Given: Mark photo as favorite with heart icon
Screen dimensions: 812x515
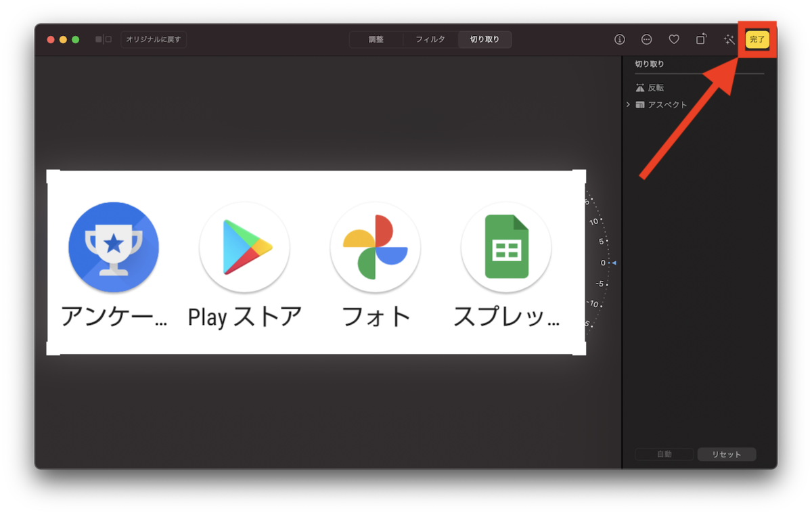Looking at the screenshot, I should coord(674,40).
